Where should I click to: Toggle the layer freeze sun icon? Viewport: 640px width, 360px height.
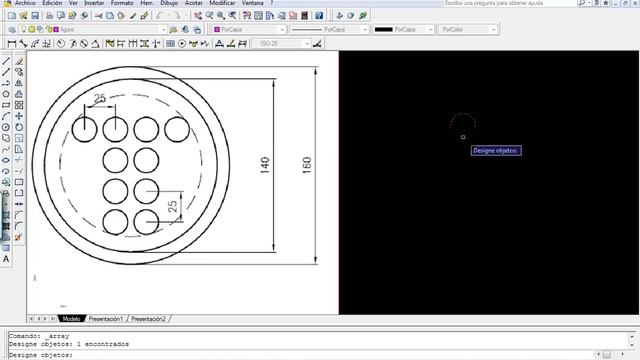(x=31, y=29)
